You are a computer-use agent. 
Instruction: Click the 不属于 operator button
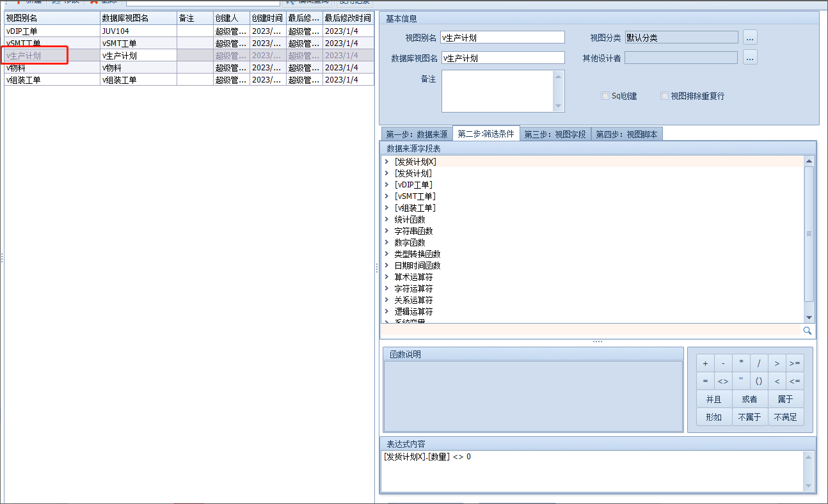(x=750, y=417)
